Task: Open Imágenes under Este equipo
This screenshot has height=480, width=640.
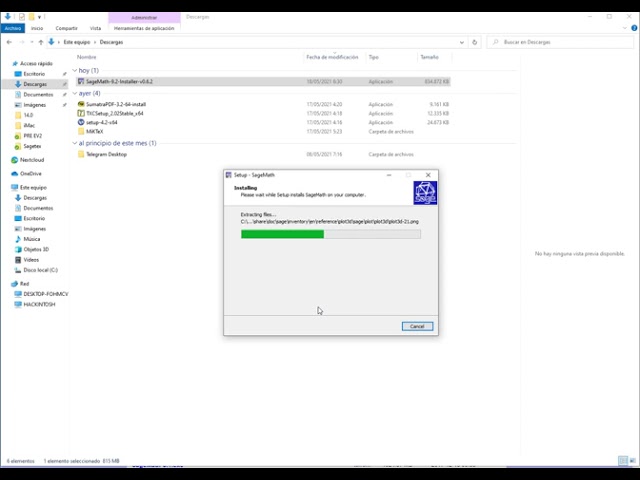Action: click(35, 229)
